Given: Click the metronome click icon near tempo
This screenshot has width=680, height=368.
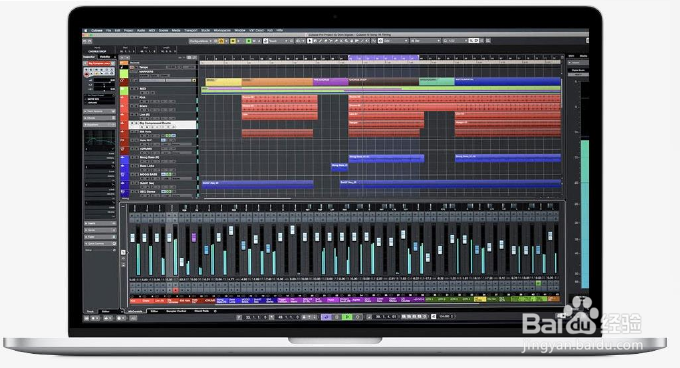Looking at the screenshot, I should (433, 316).
